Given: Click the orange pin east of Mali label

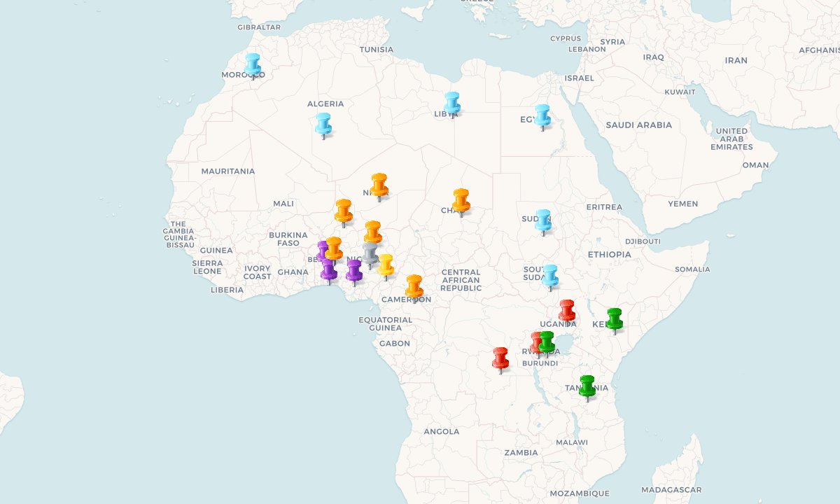Looking at the screenshot, I should (x=343, y=210).
